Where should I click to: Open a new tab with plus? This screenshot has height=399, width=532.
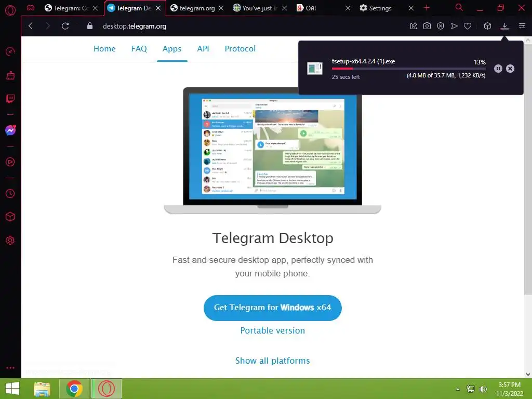pos(427,8)
